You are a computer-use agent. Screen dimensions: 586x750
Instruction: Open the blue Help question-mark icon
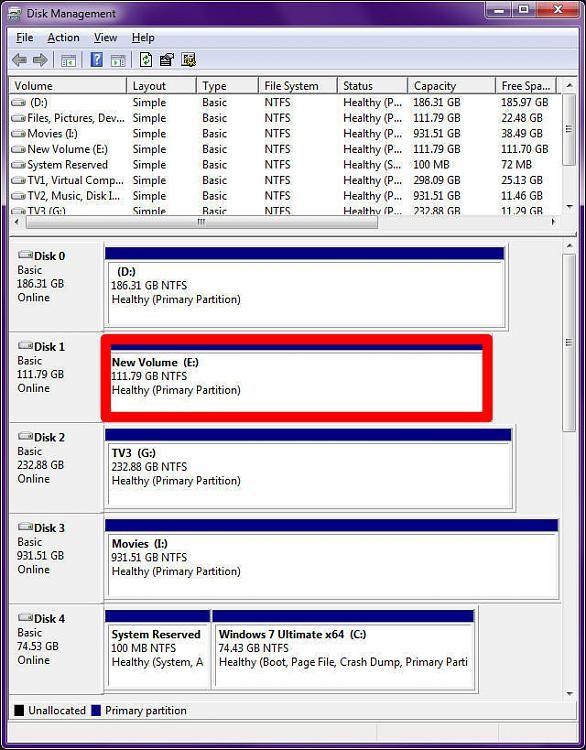point(97,60)
